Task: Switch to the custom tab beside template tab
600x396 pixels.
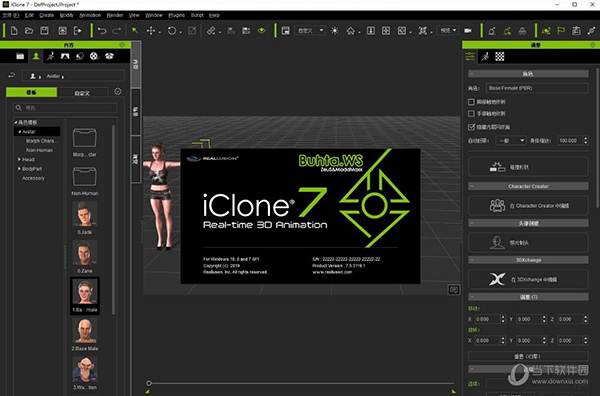Action: [82, 93]
